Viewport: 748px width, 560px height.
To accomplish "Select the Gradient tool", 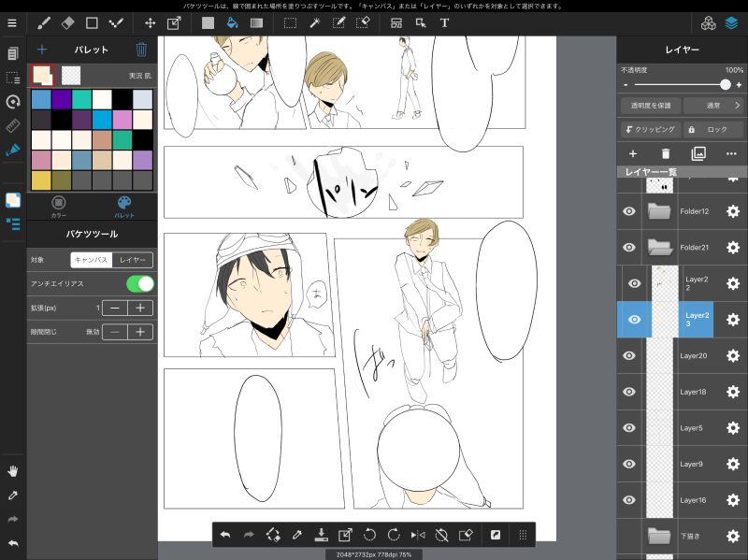I will point(256,22).
